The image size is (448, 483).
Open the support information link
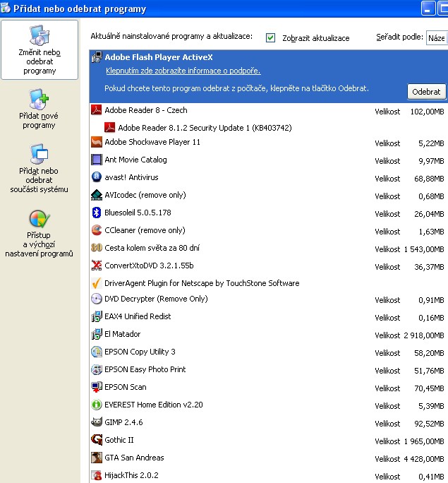(183, 71)
